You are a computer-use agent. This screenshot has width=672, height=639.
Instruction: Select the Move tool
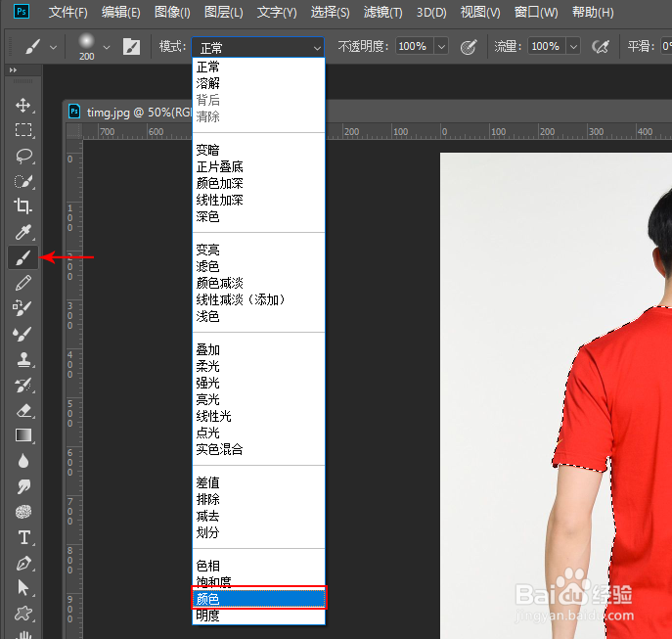click(x=23, y=105)
